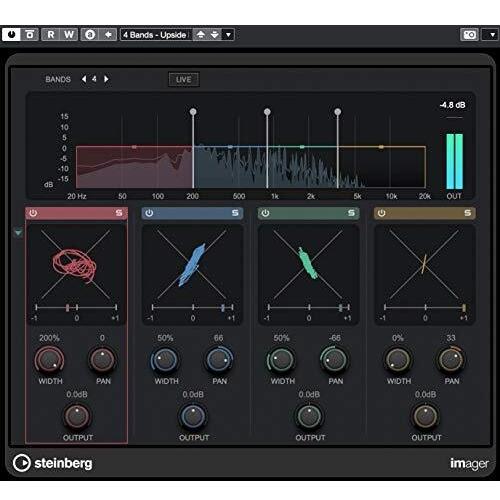Toggle the plugin power button in the top bar

11,34
